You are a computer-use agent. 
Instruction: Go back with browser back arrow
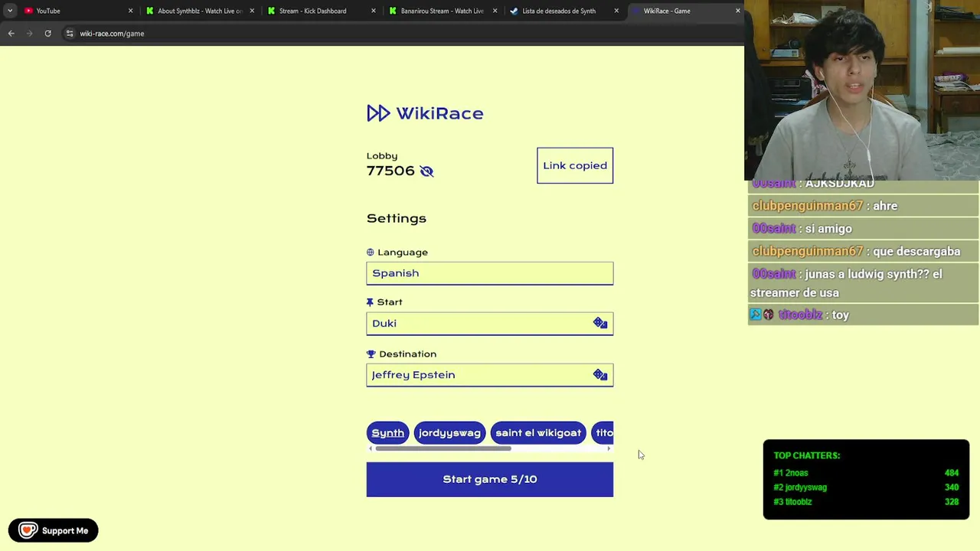[11, 34]
